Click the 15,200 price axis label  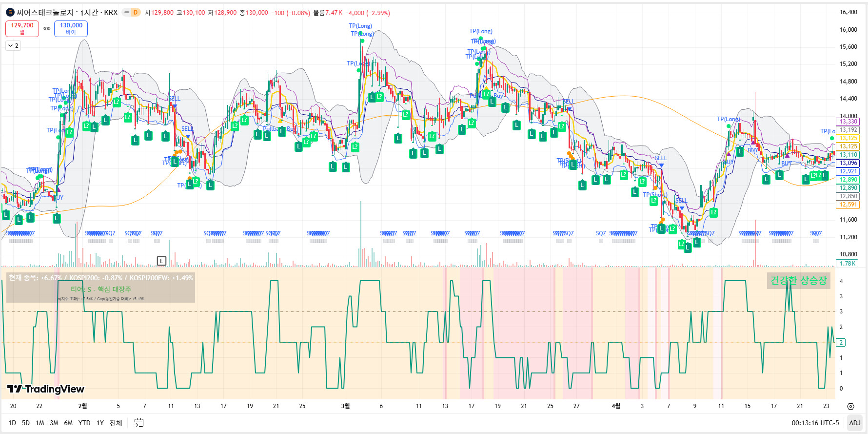tap(848, 64)
